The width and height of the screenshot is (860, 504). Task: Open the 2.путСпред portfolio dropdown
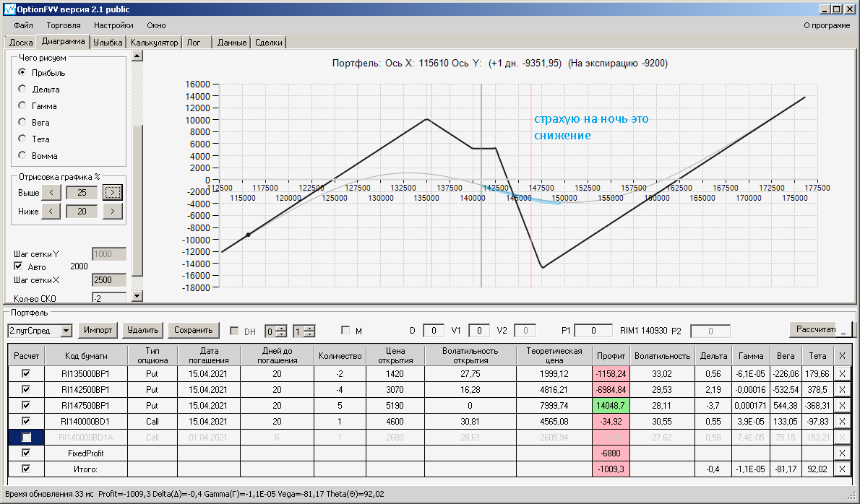tap(66, 331)
